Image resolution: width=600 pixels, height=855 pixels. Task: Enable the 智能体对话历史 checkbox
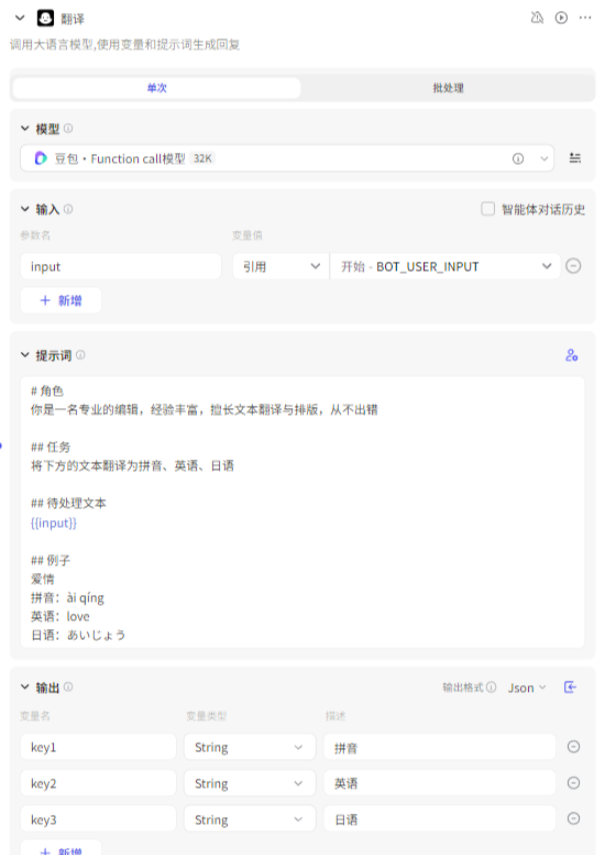click(x=488, y=209)
